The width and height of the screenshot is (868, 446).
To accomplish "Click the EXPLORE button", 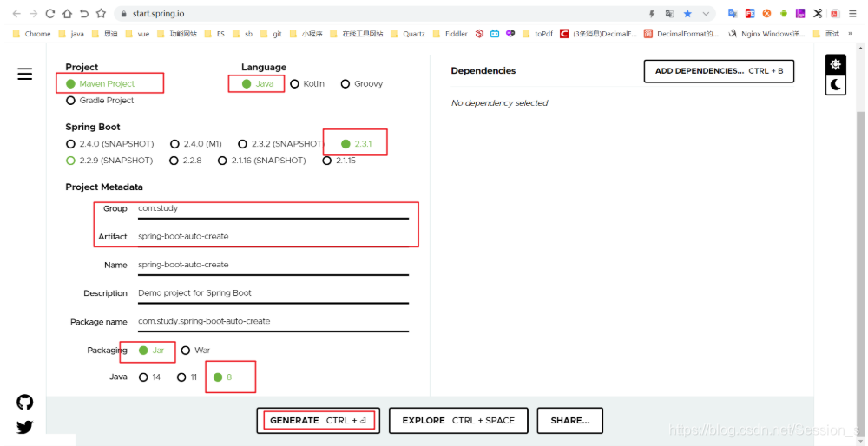I will [458, 421].
